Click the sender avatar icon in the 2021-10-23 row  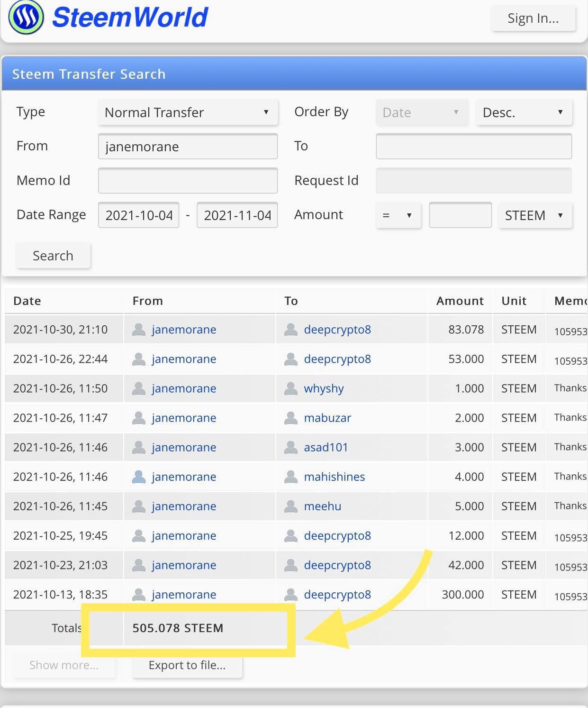click(x=138, y=565)
